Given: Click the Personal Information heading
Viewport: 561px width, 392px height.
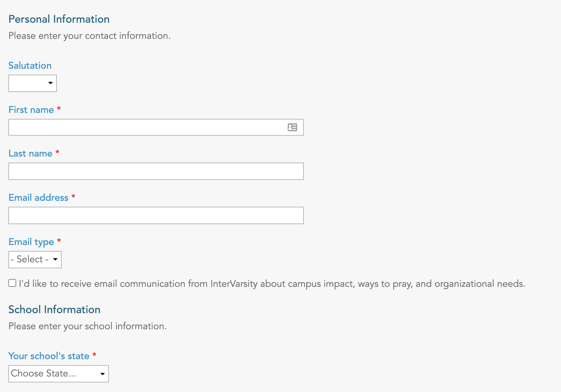Looking at the screenshot, I should click(x=59, y=19).
